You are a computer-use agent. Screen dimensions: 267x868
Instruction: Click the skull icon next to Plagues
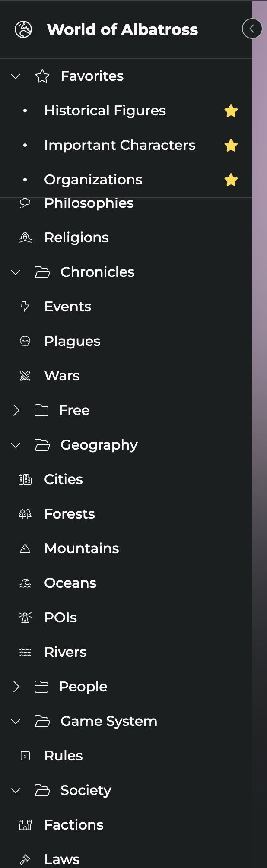click(25, 342)
